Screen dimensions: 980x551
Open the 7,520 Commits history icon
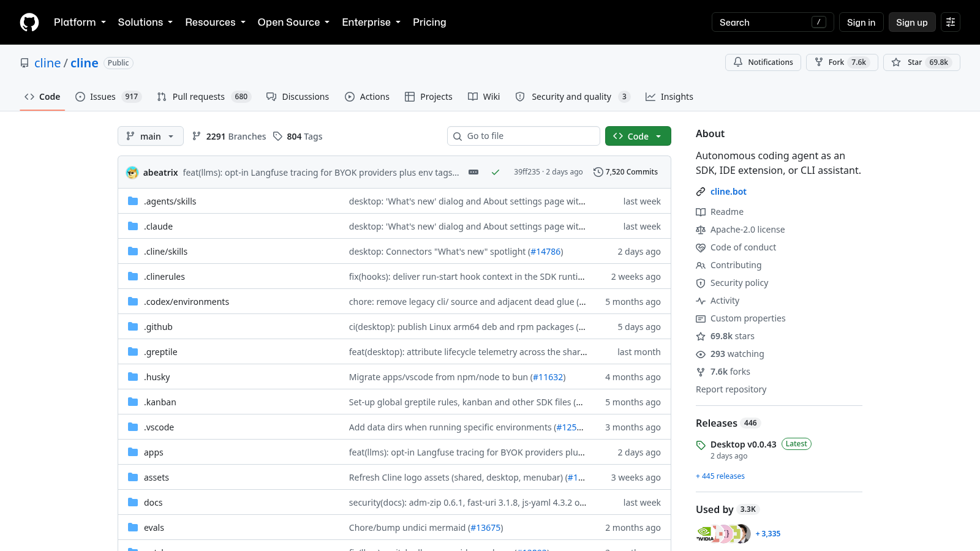(598, 172)
